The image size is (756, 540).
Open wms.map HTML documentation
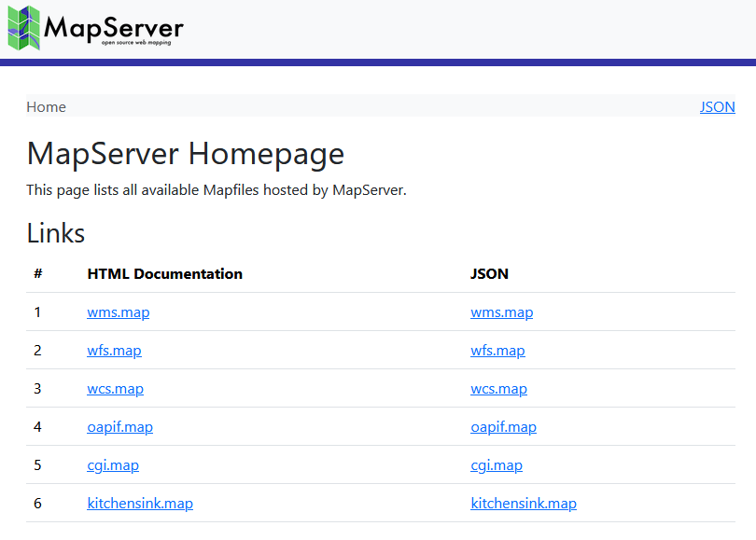[118, 312]
